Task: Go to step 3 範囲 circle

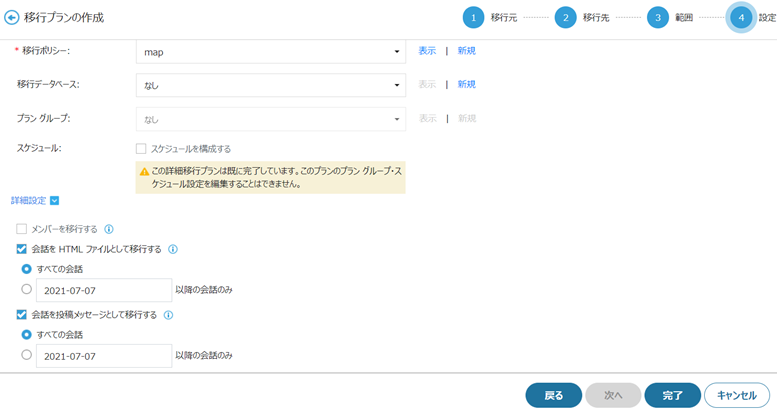Action: (658, 18)
